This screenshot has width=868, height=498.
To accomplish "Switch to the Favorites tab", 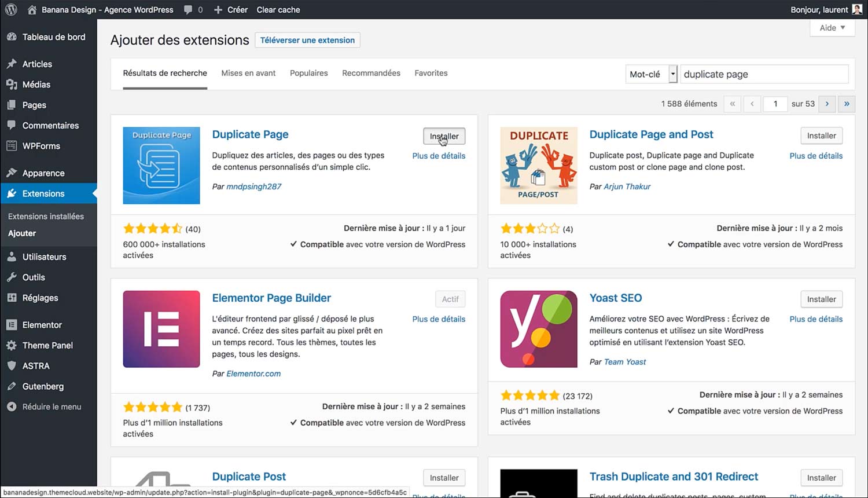I will click(x=431, y=73).
